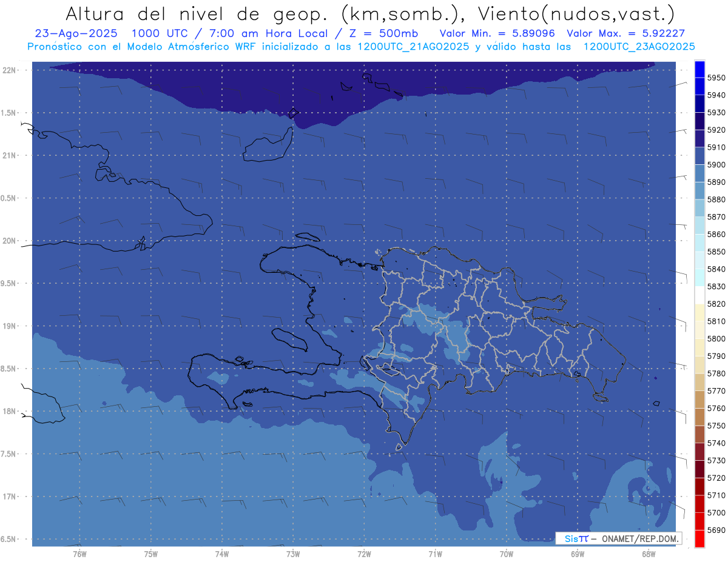Click the legend value 5930
Image resolution: width=728 pixels, height=562 pixels.
(x=716, y=113)
